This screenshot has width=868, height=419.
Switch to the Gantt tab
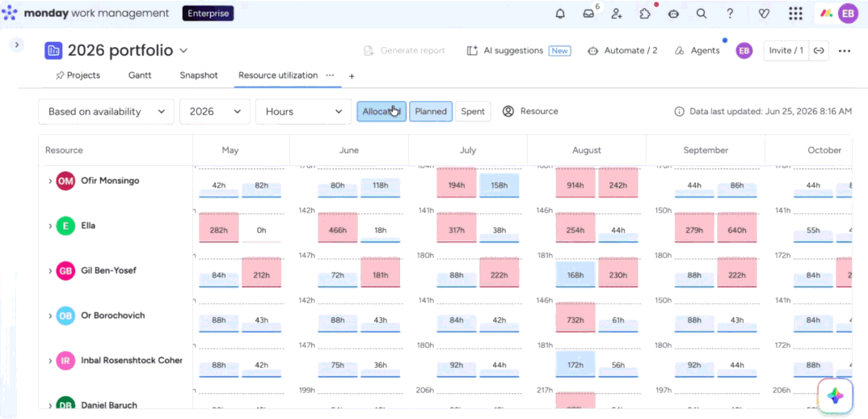click(140, 75)
